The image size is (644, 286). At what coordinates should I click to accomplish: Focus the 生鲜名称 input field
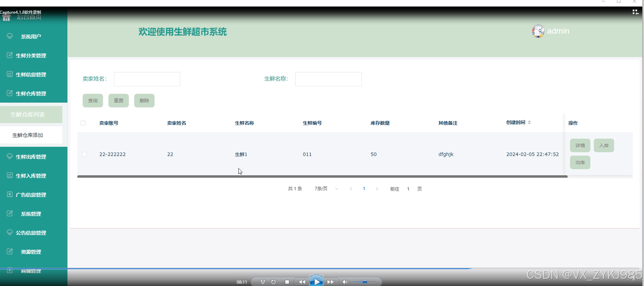pyautogui.click(x=328, y=79)
